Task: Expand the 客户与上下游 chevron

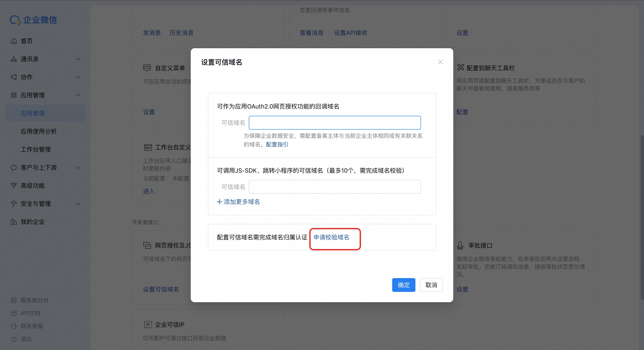Action: (x=78, y=168)
